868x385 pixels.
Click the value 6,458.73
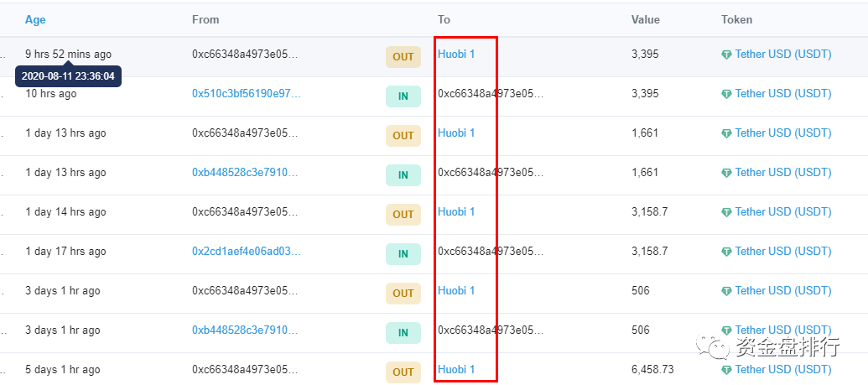tap(652, 369)
